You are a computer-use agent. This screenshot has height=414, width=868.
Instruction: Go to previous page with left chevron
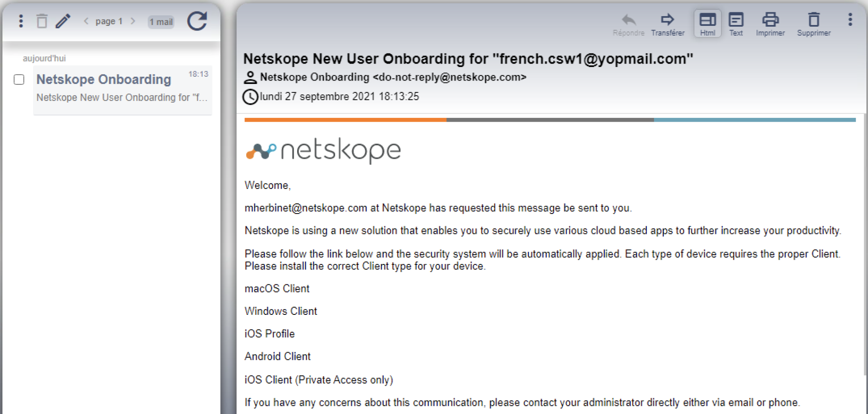point(86,21)
